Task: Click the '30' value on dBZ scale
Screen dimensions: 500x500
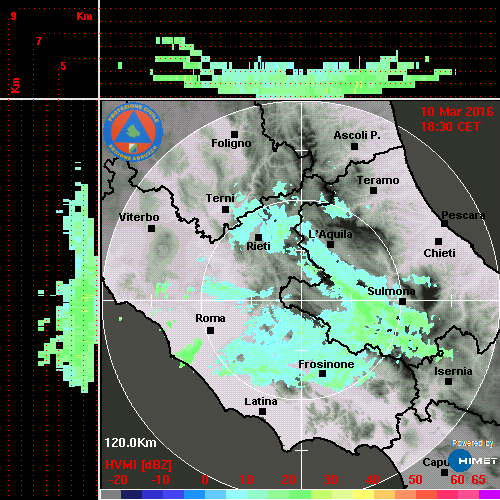Action: 330,480
